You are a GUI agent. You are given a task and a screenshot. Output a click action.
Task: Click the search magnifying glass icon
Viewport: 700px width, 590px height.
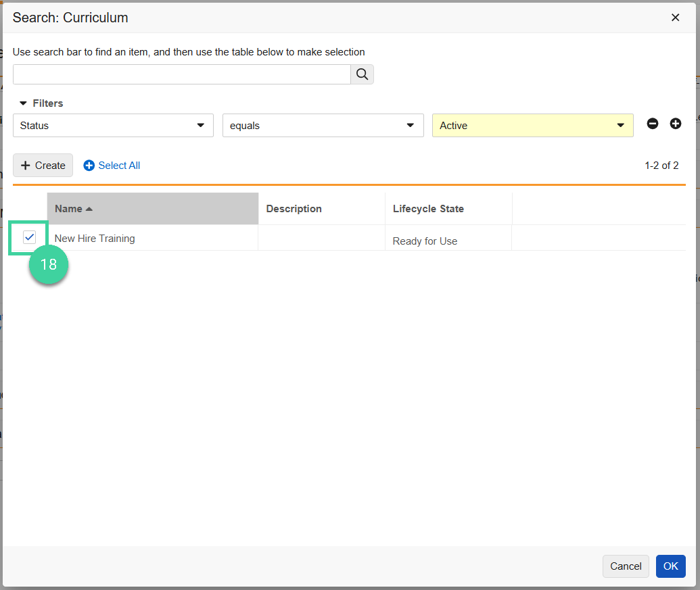pyautogui.click(x=362, y=74)
